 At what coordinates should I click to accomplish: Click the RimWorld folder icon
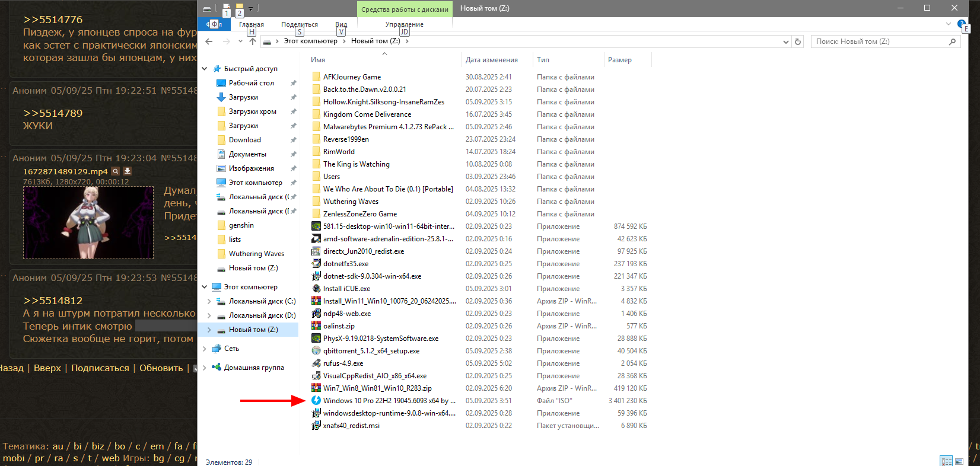click(316, 152)
